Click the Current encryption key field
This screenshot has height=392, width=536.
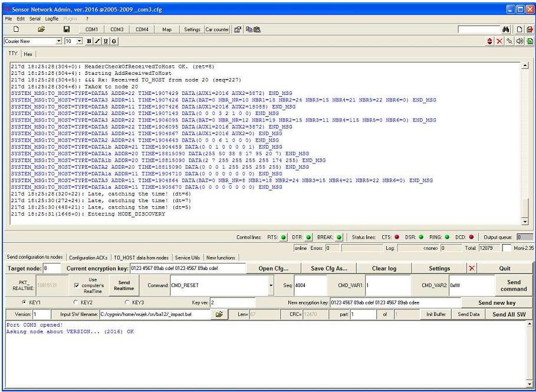[188, 268]
